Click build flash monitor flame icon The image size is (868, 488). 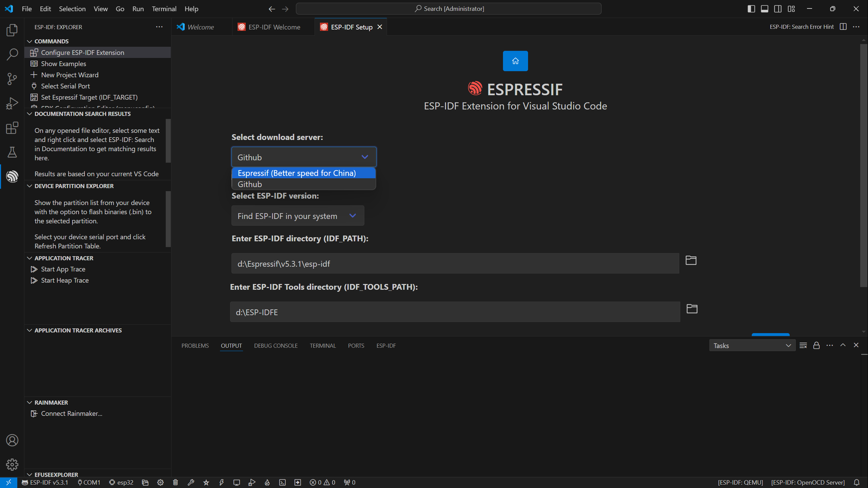click(267, 482)
